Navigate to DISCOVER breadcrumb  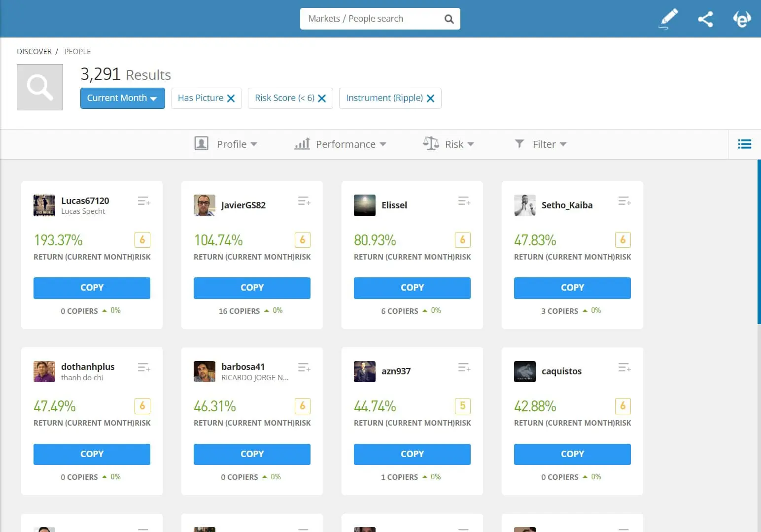point(34,51)
